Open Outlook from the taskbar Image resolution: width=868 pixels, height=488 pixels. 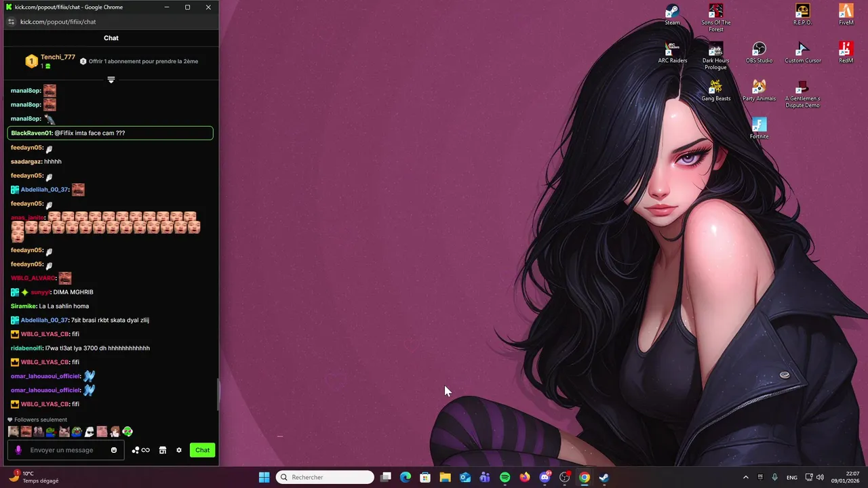(465, 477)
